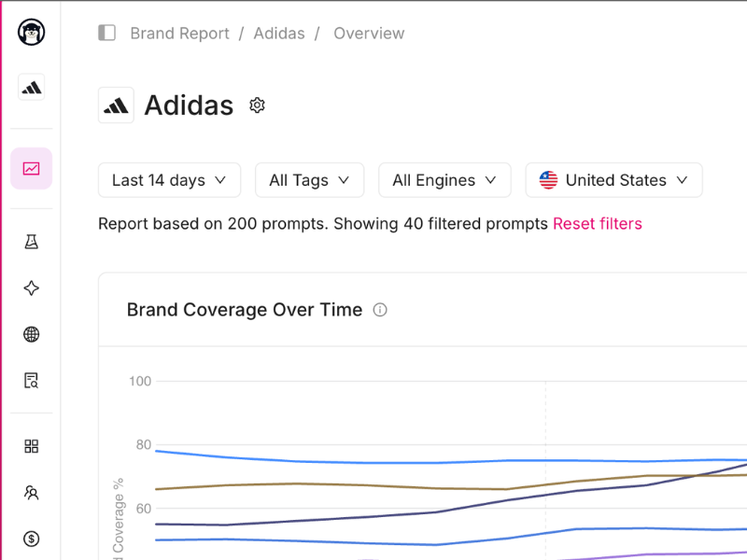Select the Overview breadcrumb
The height and width of the screenshot is (560, 747).
point(369,34)
